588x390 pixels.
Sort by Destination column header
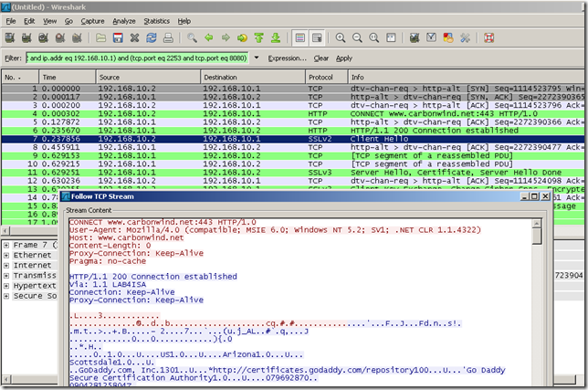pyautogui.click(x=253, y=78)
